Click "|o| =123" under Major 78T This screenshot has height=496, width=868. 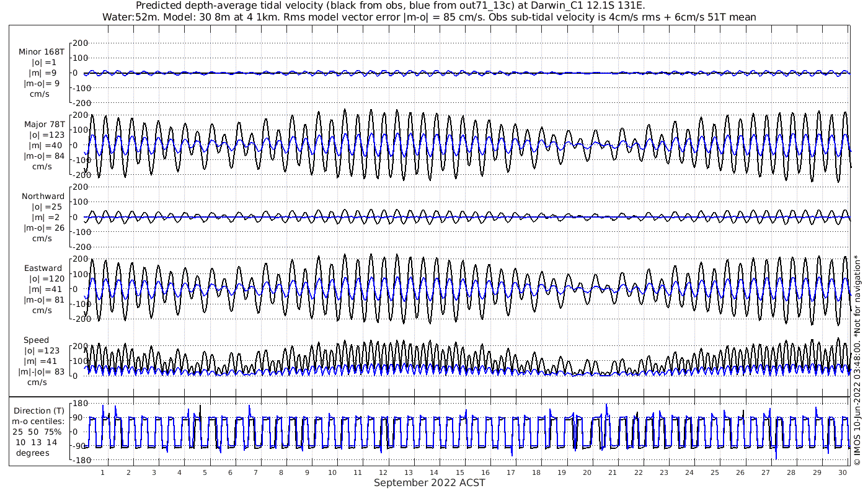(x=46, y=135)
